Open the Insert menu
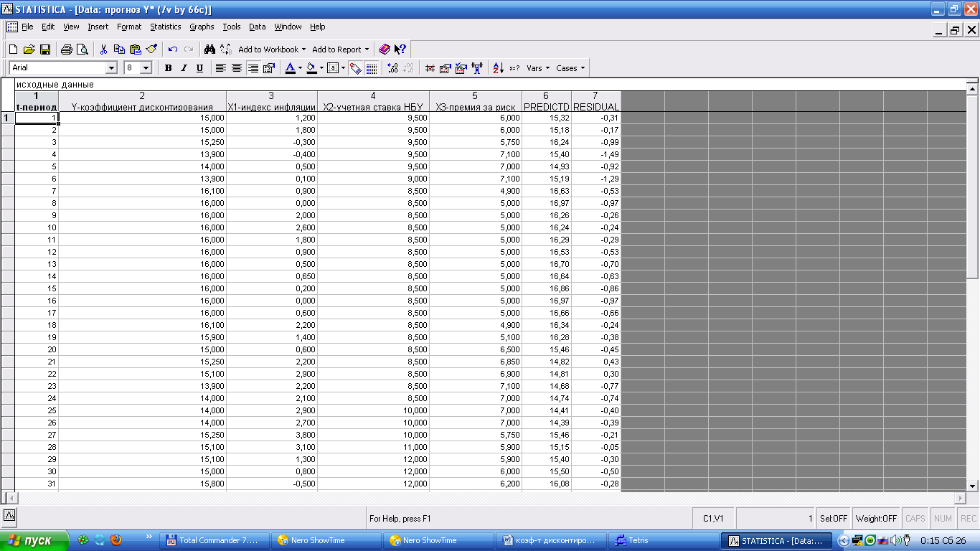The image size is (980, 551). (98, 27)
